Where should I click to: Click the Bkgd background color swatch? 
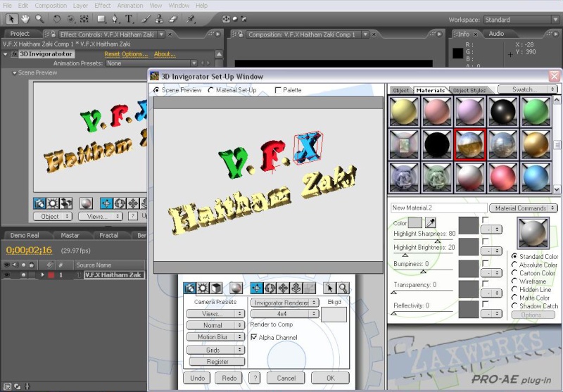click(x=334, y=315)
